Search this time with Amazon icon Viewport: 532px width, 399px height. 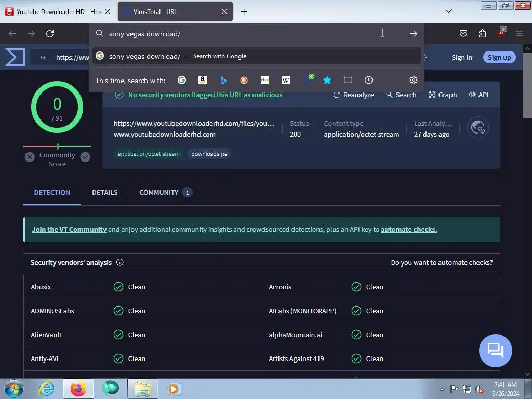pyautogui.click(x=203, y=80)
